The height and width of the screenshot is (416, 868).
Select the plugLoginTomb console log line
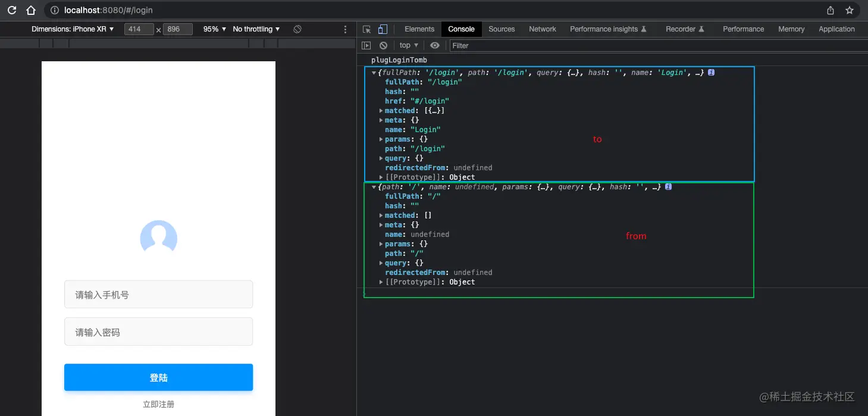(x=399, y=60)
